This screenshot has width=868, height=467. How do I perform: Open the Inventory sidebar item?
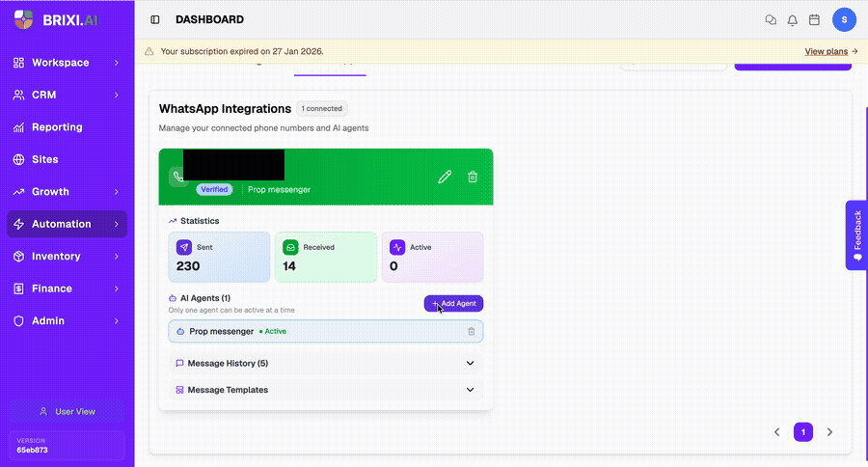click(67, 257)
